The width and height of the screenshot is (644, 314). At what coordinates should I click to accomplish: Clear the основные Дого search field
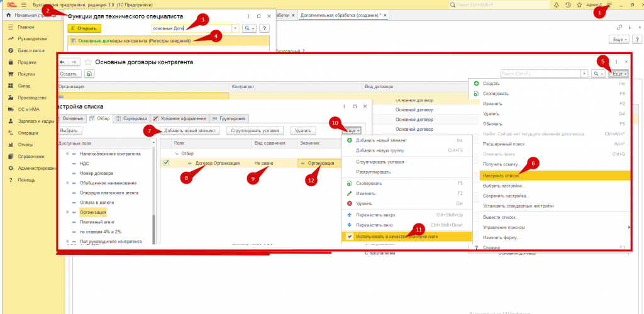(235, 28)
